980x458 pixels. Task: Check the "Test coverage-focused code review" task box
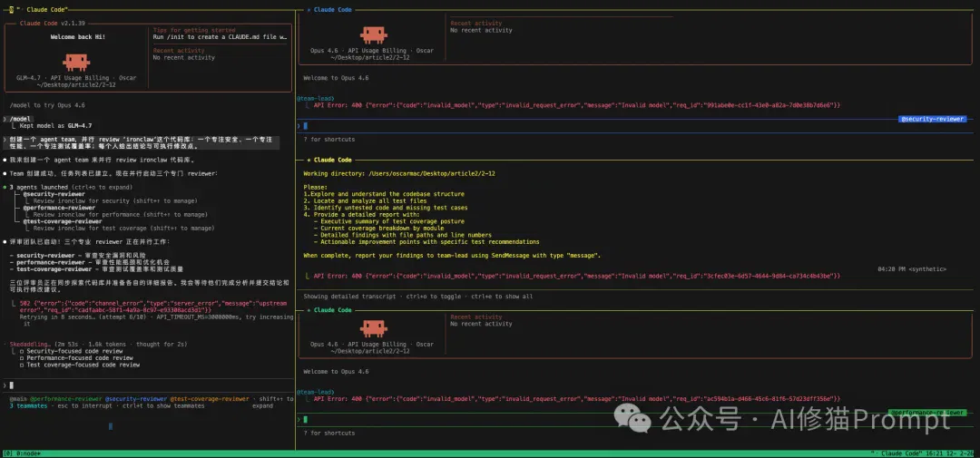click(21, 365)
